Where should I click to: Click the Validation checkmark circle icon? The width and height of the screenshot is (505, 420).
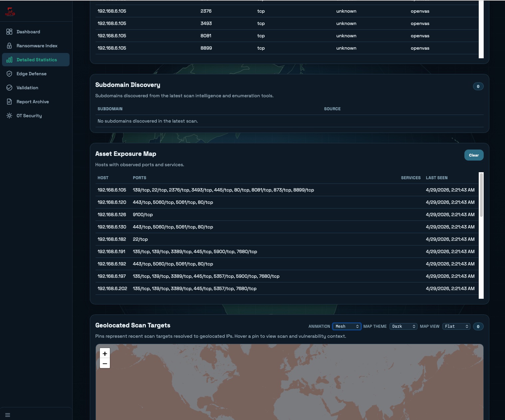pos(9,88)
